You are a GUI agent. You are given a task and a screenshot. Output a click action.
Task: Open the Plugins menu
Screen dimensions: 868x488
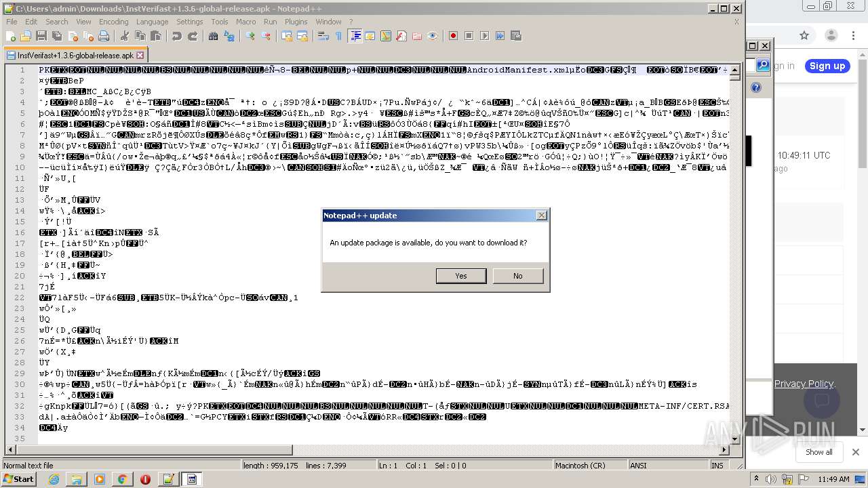[x=296, y=22]
